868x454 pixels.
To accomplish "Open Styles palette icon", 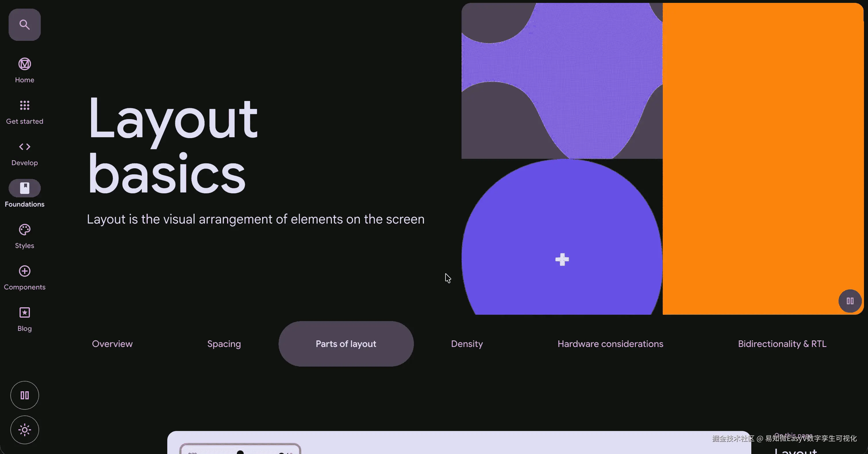I will [25, 230].
